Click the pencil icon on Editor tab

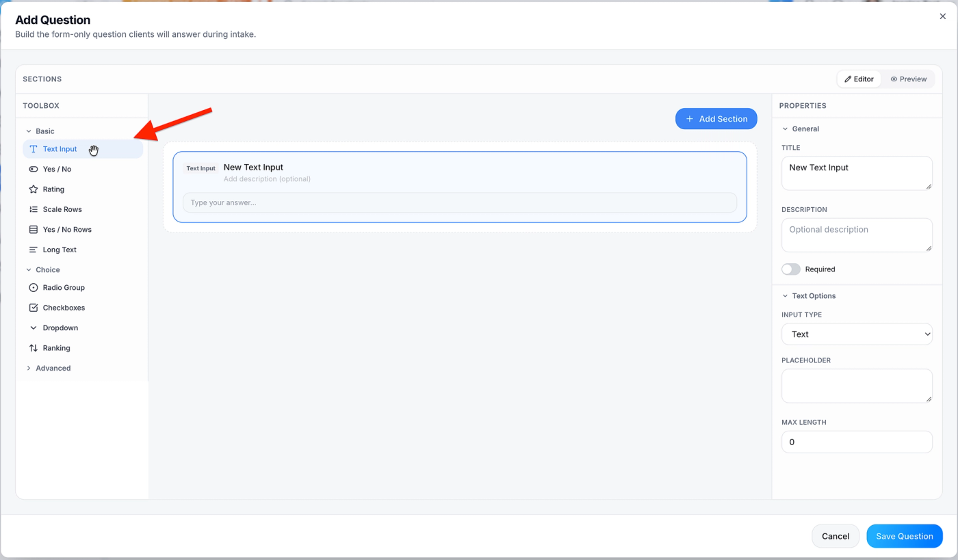848,79
